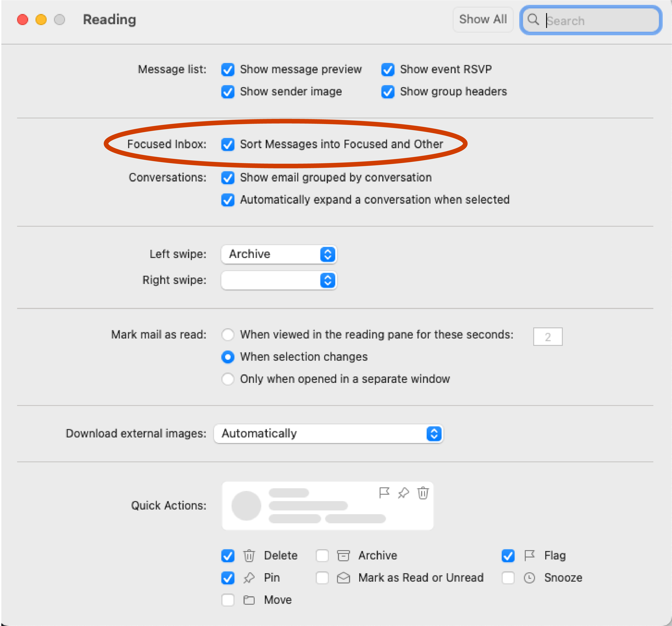Viewport: 672px width, 626px height.
Task: Select Only when opened in a separate window
Action: [228, 379]
